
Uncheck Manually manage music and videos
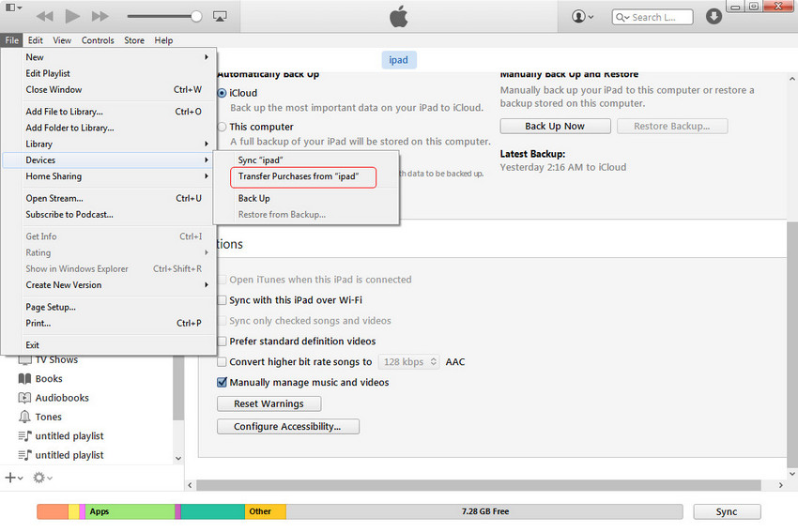tap(223, 383)
